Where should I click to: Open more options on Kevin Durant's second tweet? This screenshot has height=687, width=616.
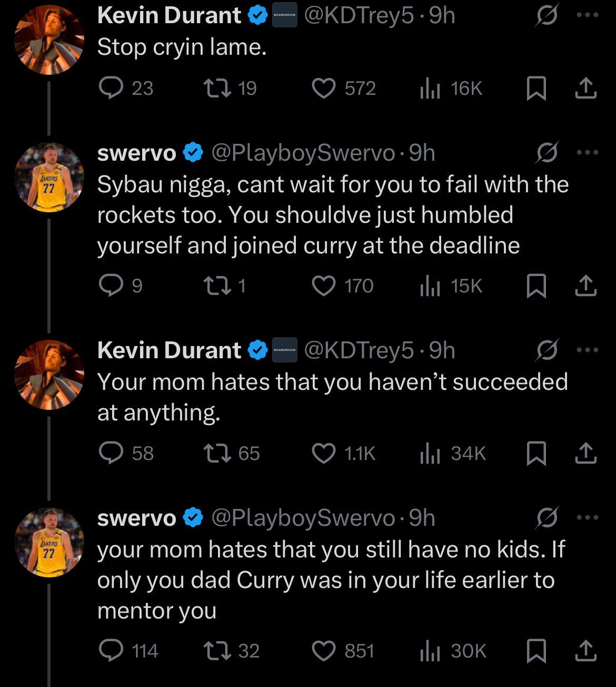point(587,350)
